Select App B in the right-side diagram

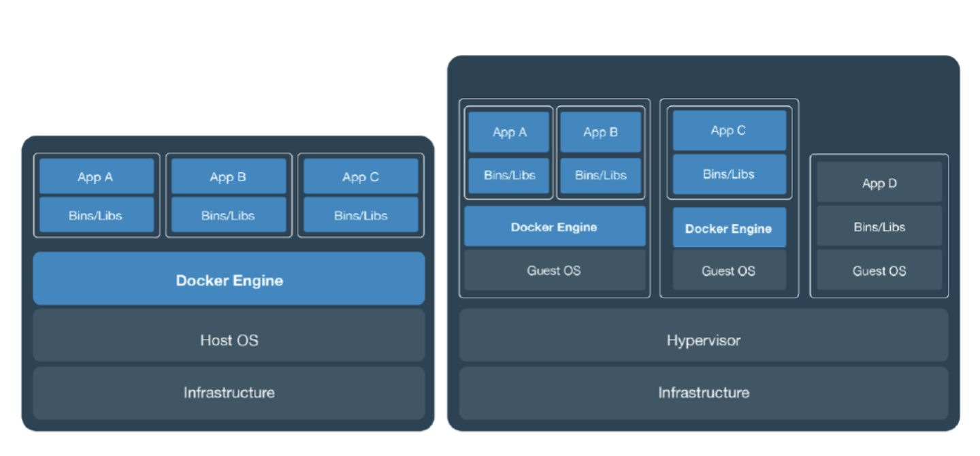[x=600, y=131]
